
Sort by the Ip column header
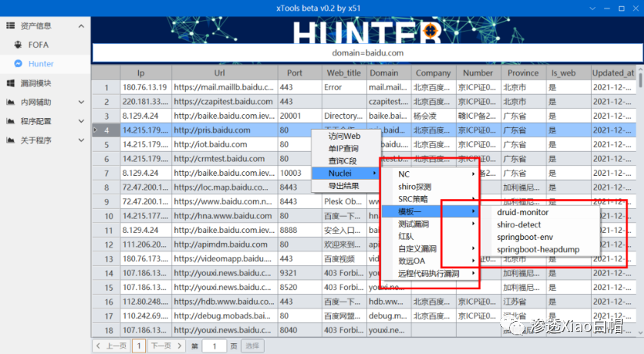pos(146,73)
